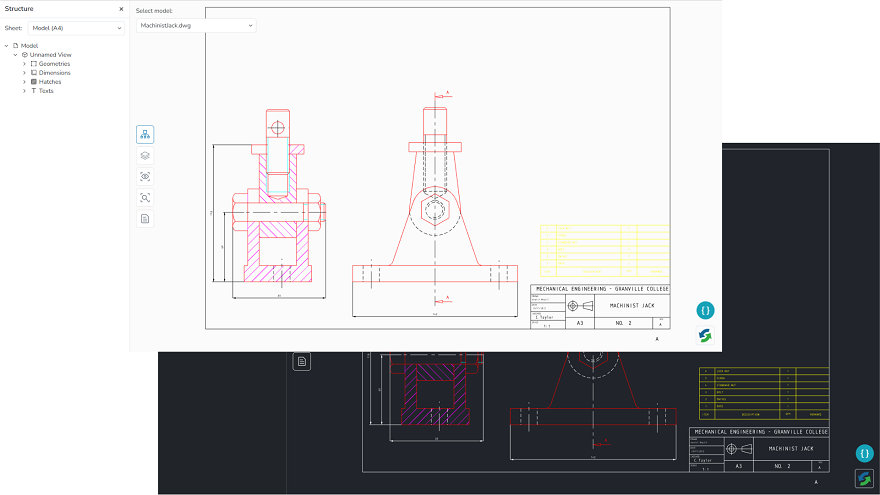Viewport: 880px width, 495px height.
Task: Toggle the Structure tree panel button
Action: (145, 135)
